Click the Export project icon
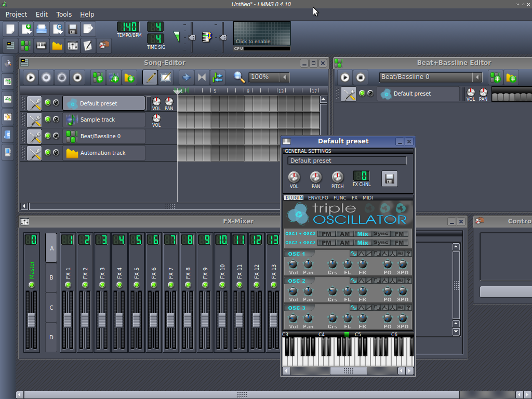This screenshot has width=532, height=399. 88,29
